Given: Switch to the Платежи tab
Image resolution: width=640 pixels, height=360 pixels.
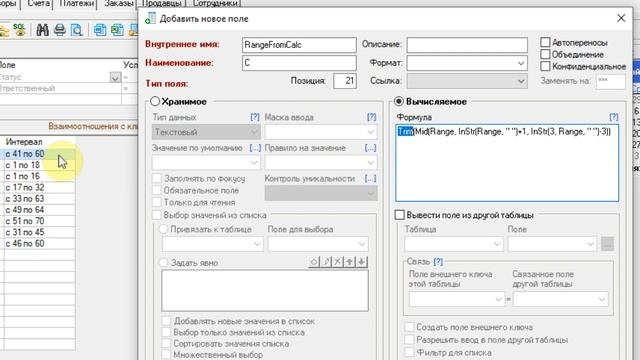Looking at the screenshot, I should pyautogui.click(x=76, y=4).
